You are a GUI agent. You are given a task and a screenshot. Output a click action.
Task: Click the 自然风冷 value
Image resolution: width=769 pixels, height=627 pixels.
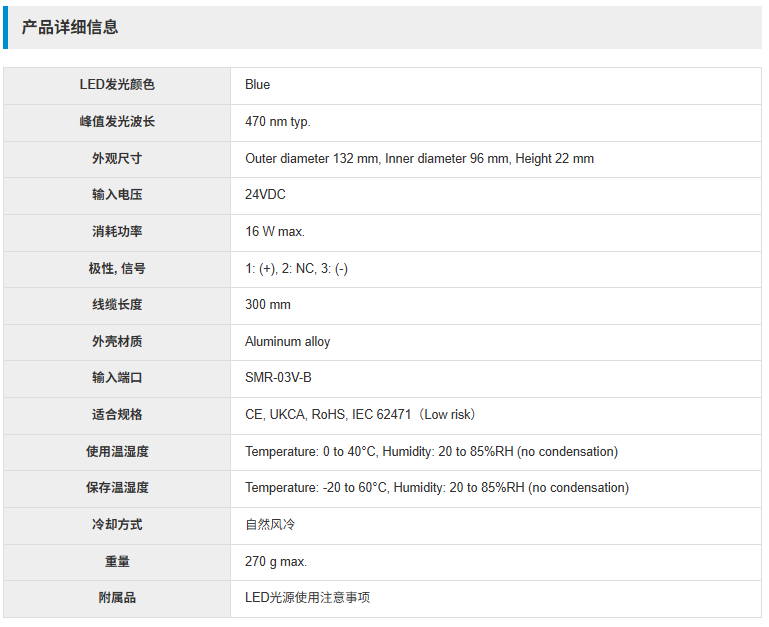270,524
